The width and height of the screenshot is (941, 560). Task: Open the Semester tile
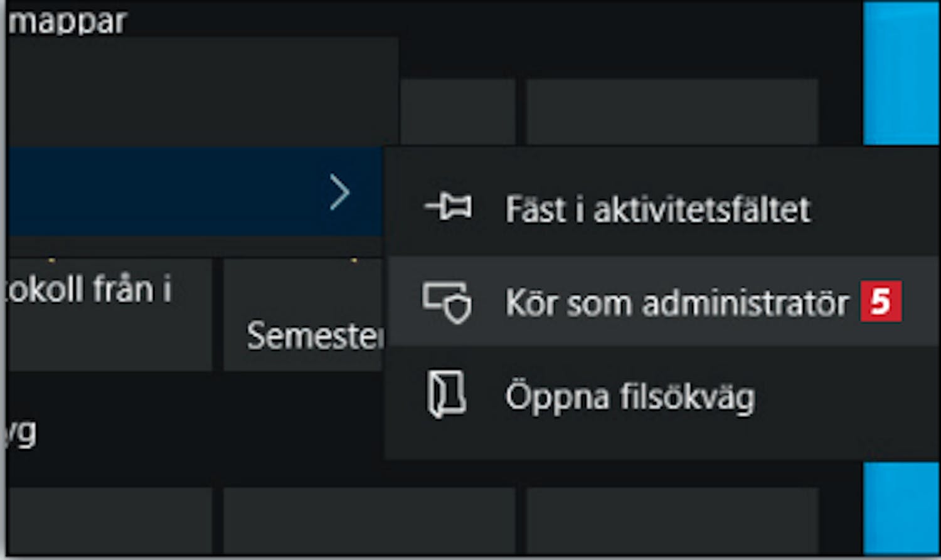click(303, 315)
